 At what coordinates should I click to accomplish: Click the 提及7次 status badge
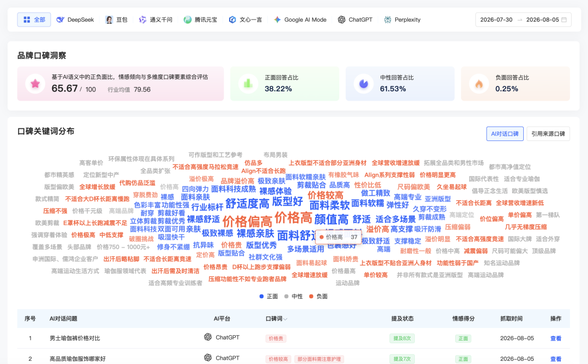402,359
